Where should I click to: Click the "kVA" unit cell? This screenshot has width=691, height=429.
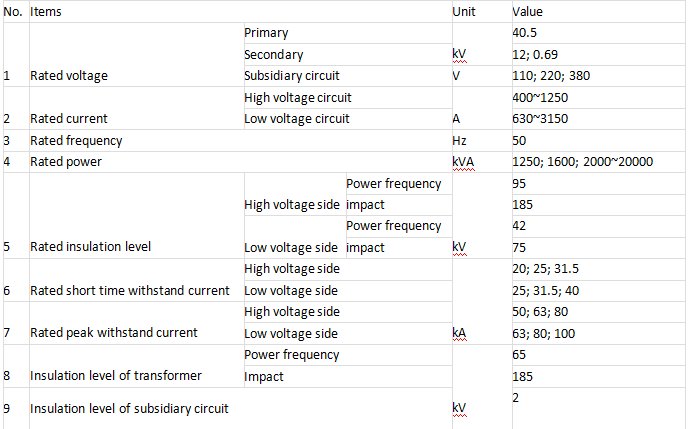tap(462, 162)
